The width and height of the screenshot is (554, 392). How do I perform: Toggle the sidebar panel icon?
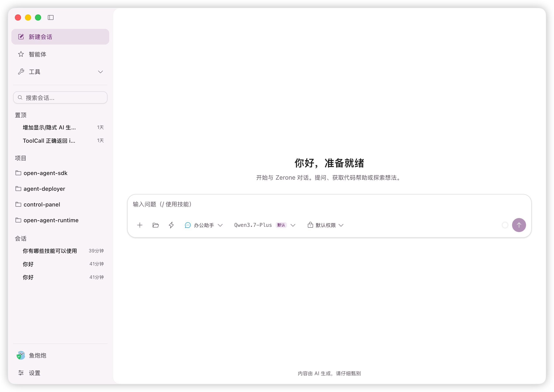click(x=51, y=17)
